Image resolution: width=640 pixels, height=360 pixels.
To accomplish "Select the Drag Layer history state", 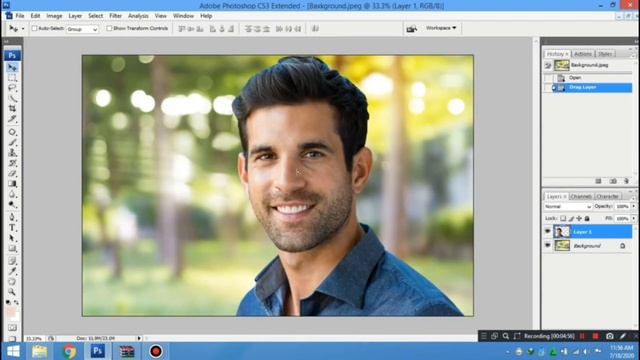I will tap(592, 87).
